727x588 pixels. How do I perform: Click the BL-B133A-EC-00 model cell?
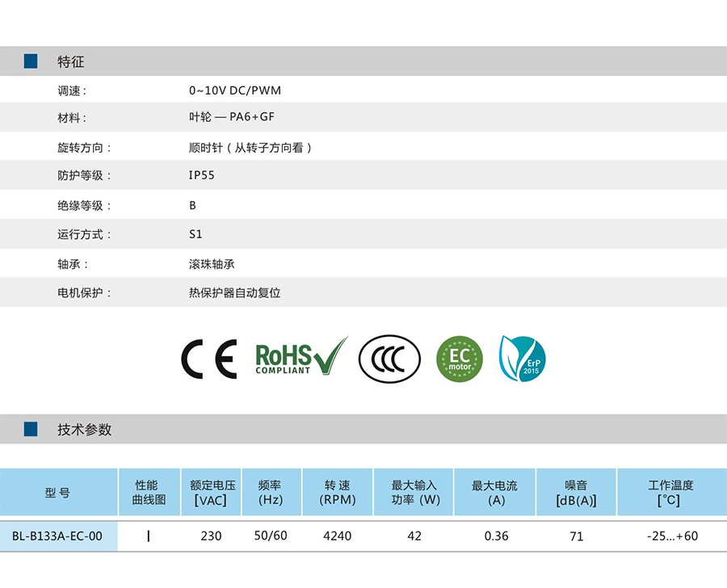58,535
